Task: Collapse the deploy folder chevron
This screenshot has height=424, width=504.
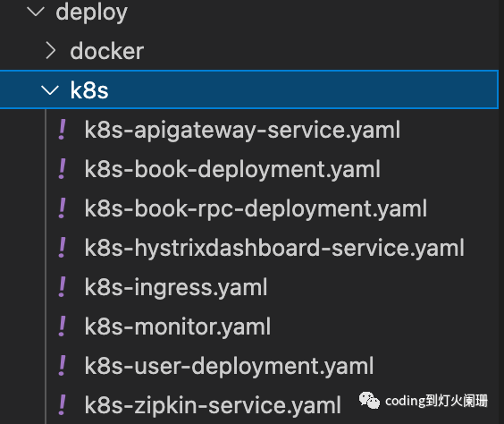Action: pyautogui.click(x=36, y=12)
